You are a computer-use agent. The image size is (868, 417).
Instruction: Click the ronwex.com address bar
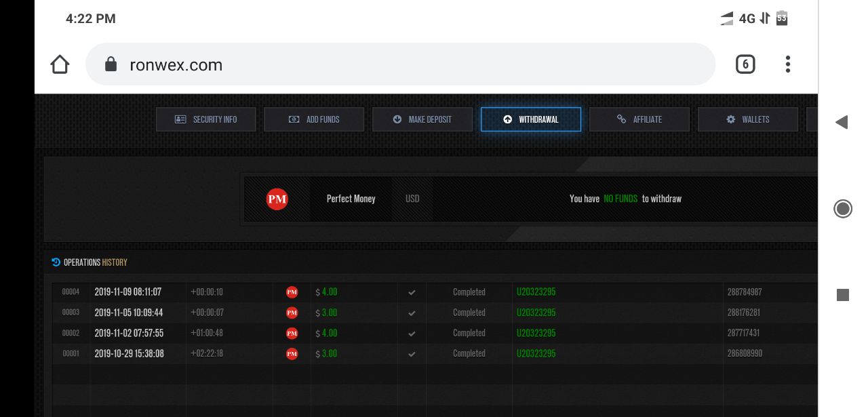400,64
